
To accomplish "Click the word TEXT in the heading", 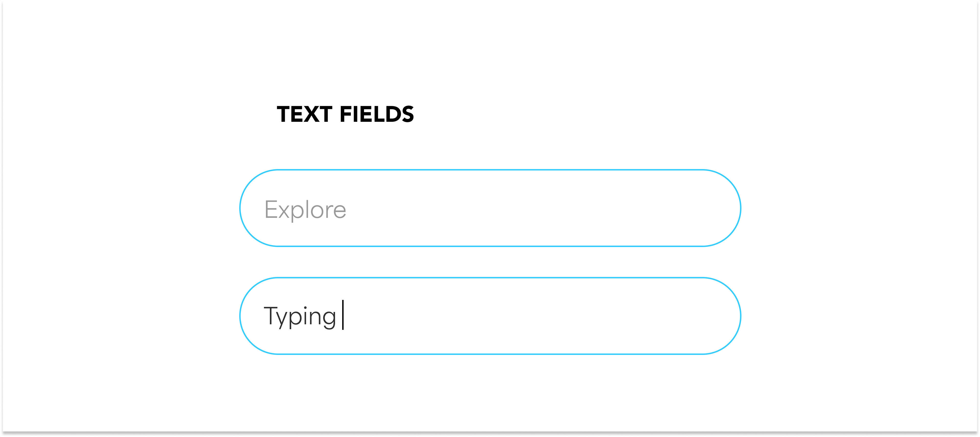I will [304, 114].
